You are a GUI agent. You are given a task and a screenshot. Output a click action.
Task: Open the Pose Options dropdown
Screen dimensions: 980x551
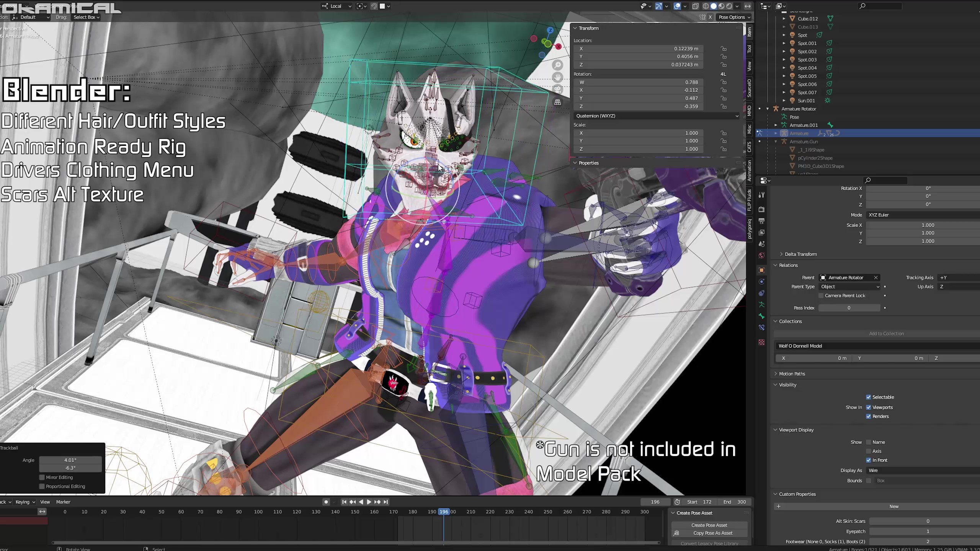pyautogui.click(x=734, y=17)
